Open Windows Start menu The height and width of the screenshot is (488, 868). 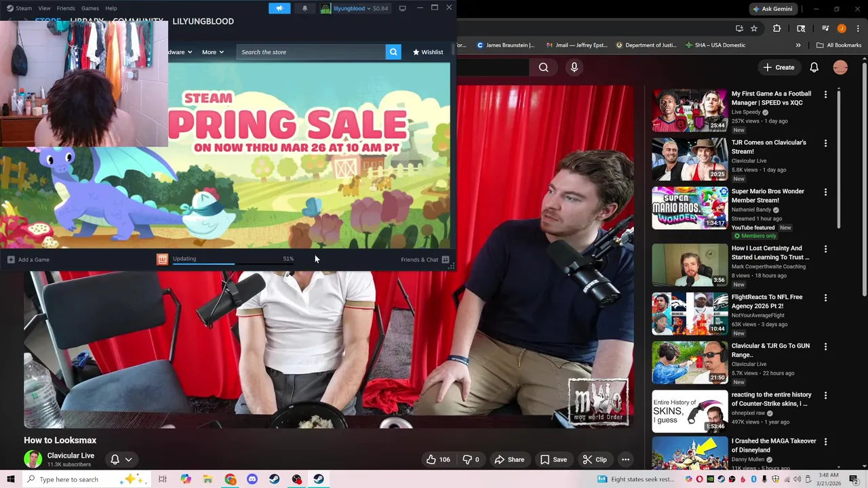(x=10, y=479)
